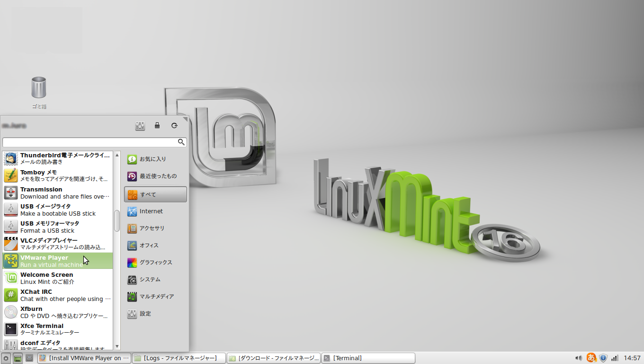Image resolution: width=644 pixels, height=364 pixels.
Task: Open VLCメディアプレイヤー
Action: (57, 244)
